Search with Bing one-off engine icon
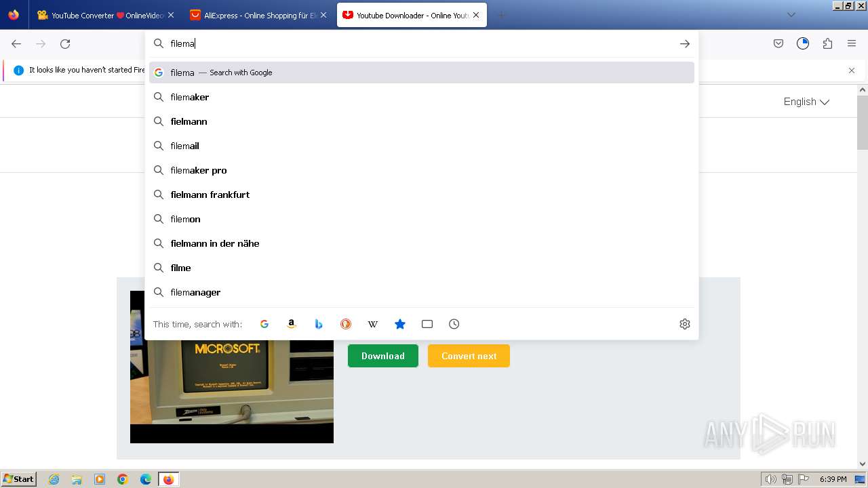The width and height of the screenshot is (868, 488). point(319,324)
